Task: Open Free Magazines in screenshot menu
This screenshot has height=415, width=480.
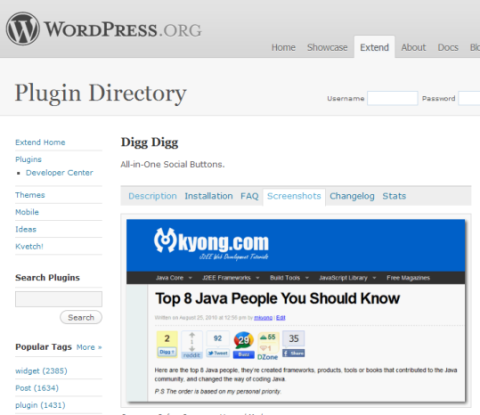Action: (x=408, y=278)
